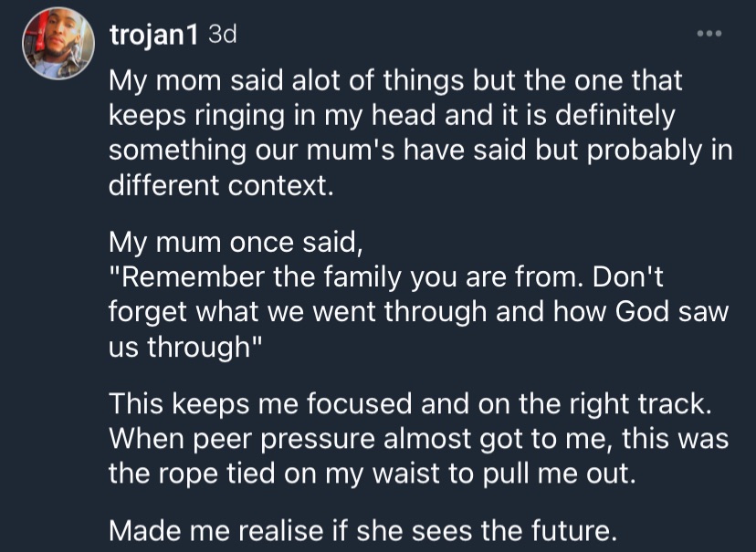Click the line starting 'keeps ringing in my head'
Screen dimensions: 756x552
[392, 116]
